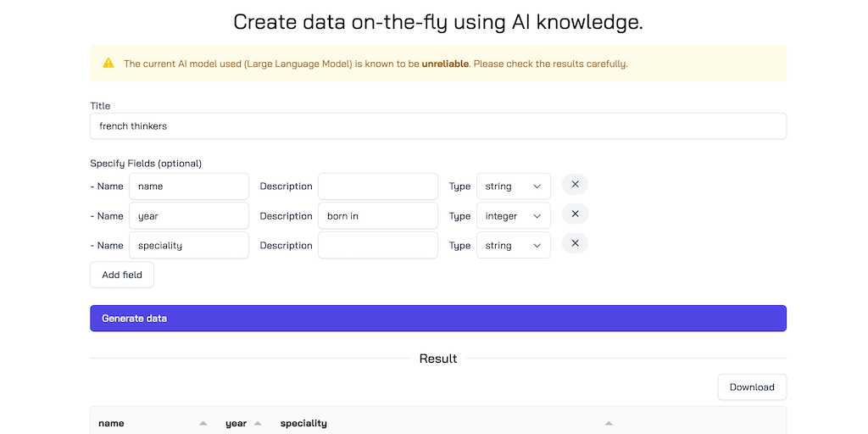Click the 'born in' Description input
The width and height of the screenshot is (868, 434).
pos(378,216)
